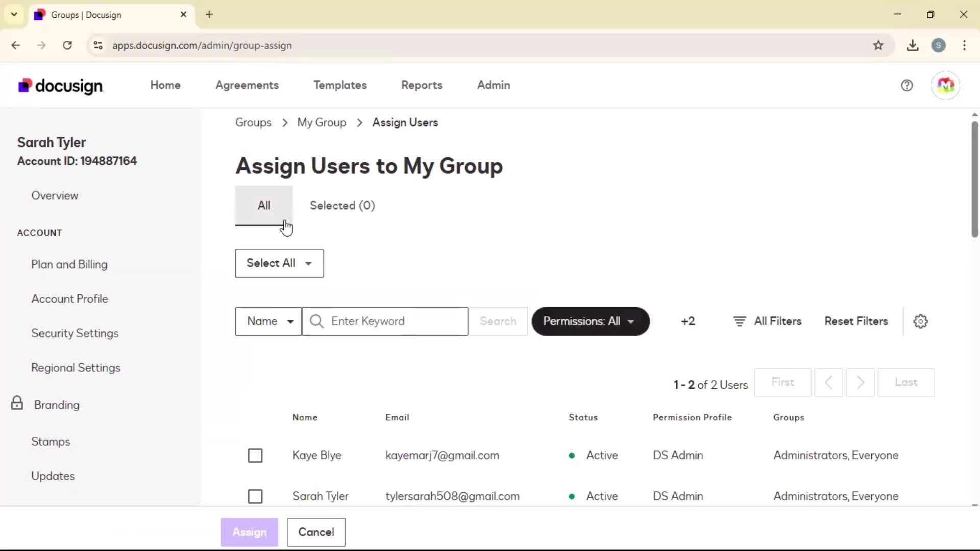Open the Reports menu

point(422,85)
